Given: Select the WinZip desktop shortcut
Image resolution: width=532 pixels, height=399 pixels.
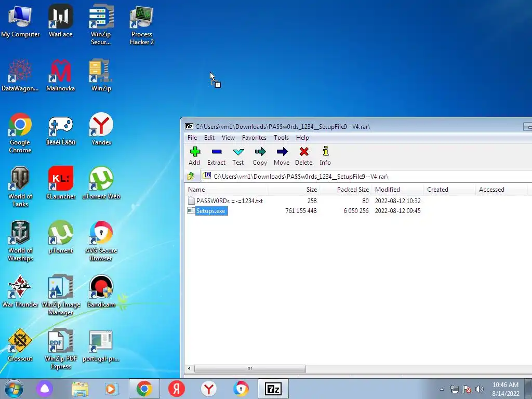Looking at the screenshot, I should pyautogui.click(x=101, y=75).
